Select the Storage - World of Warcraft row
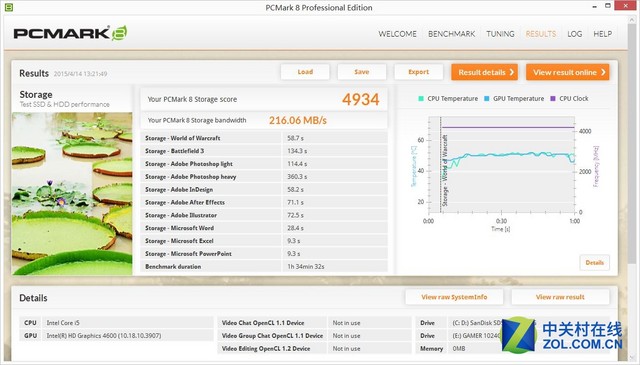640x365 pixels. pos(264,138)
